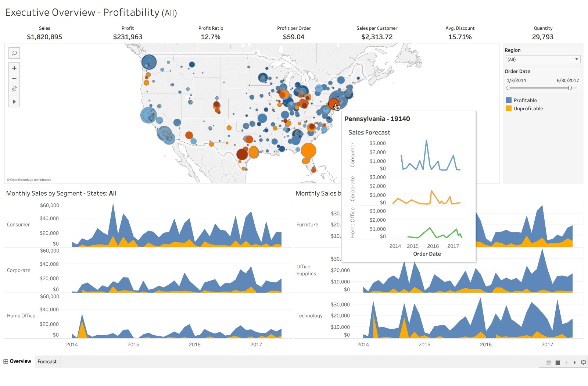Switch to the Forecast tab

tap(47, 361)
